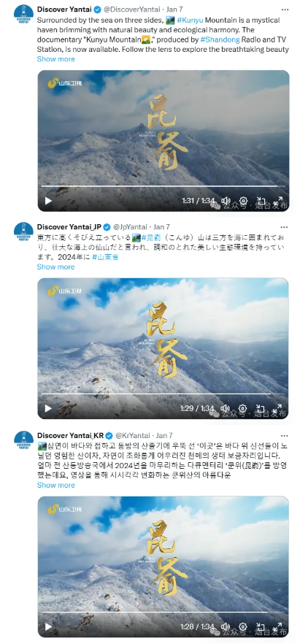
Task: Open the #Kunyu hashtag link
Action: (x=190, y=20)
